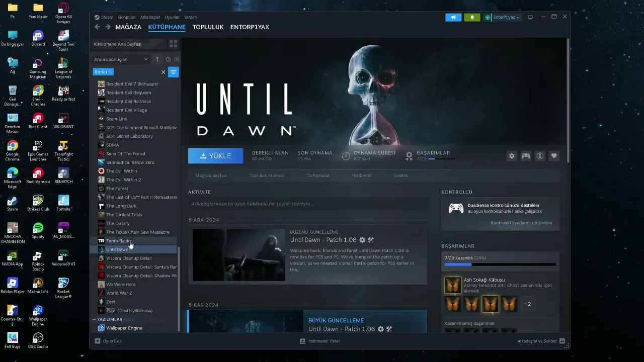
Task: Open the Epic Games Launcher desktop icon
Action: point(38,151)
